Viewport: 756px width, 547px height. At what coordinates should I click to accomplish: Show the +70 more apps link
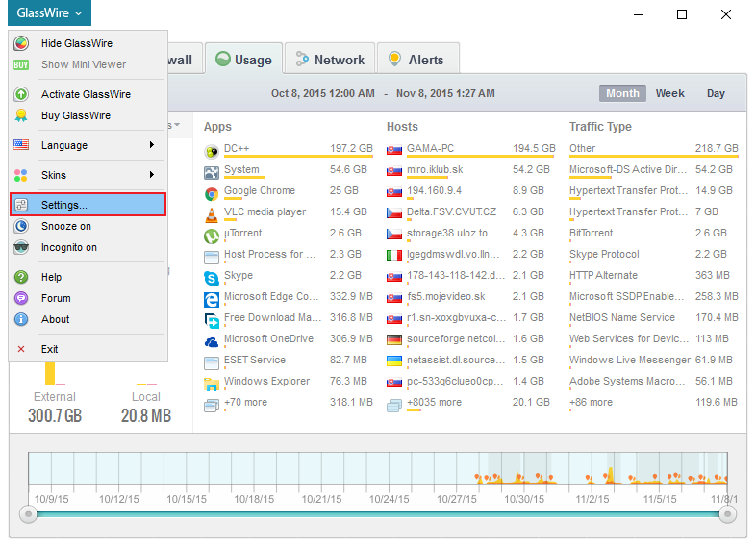tap(245, 402)
